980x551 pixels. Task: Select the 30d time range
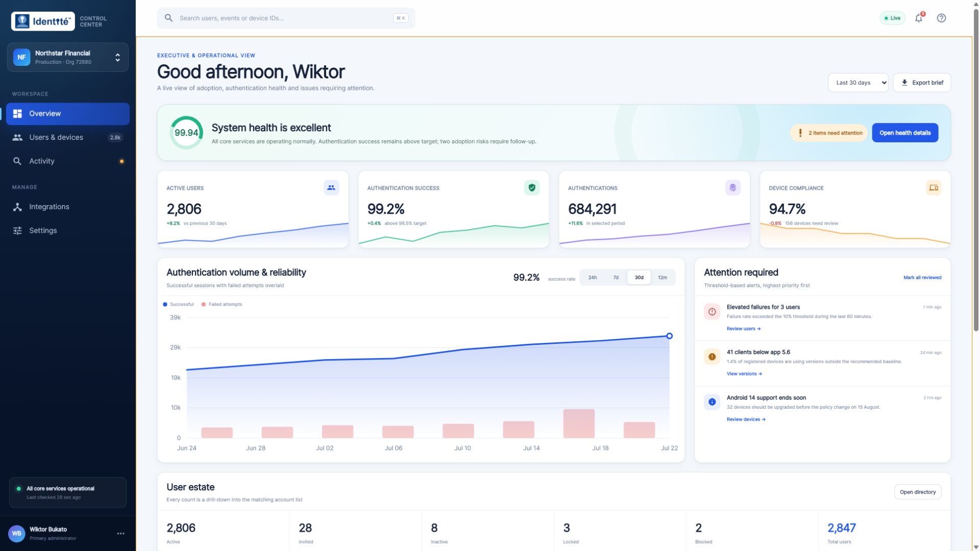[x=639, y=278]
